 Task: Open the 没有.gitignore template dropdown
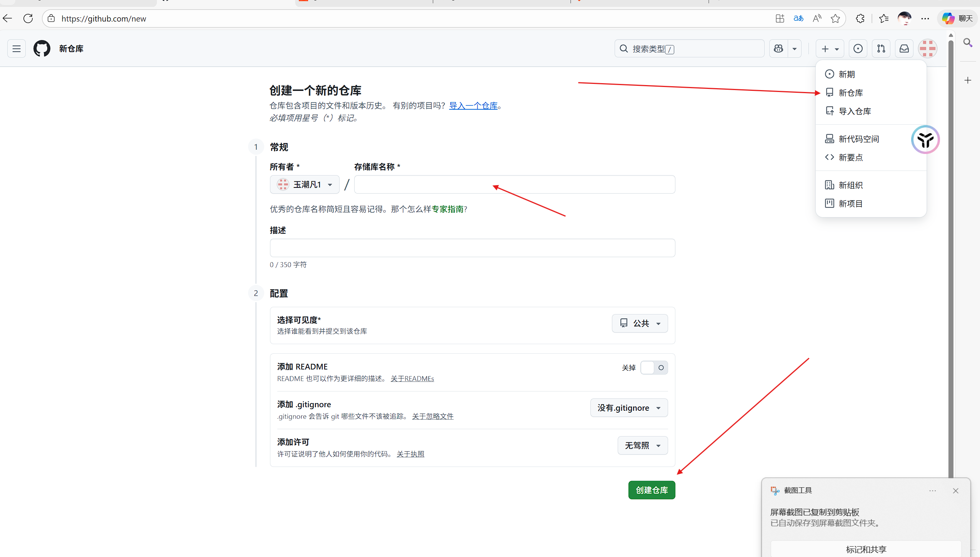pyautogui.click(x=629, y=408)
